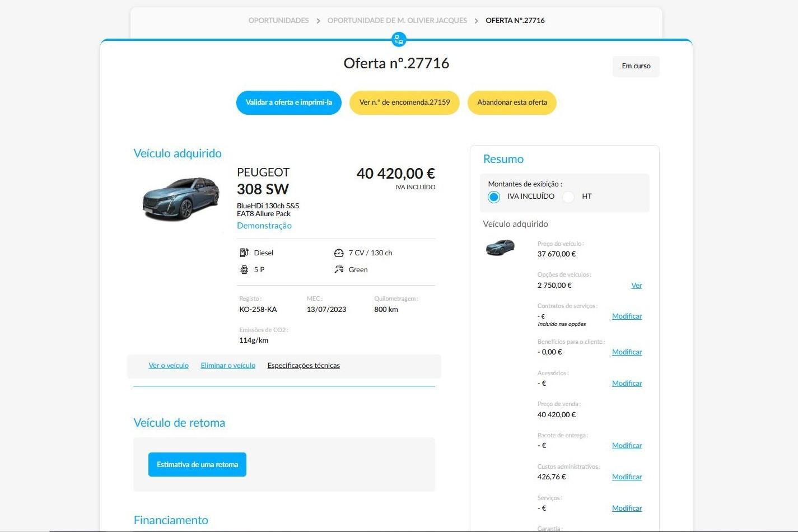Image resolution: width=798 pixels, height=532 pixels.
Task: Click the car doors icon beside 5 P
Action: (244, 269)
